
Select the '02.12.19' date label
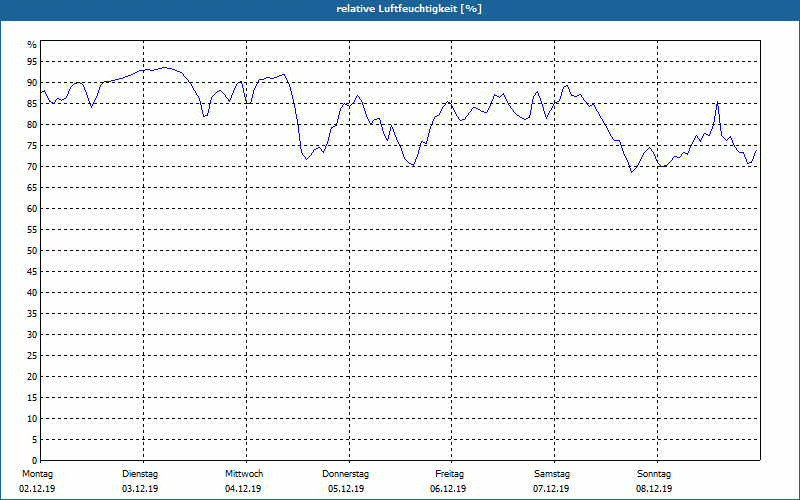click(37, 489)
